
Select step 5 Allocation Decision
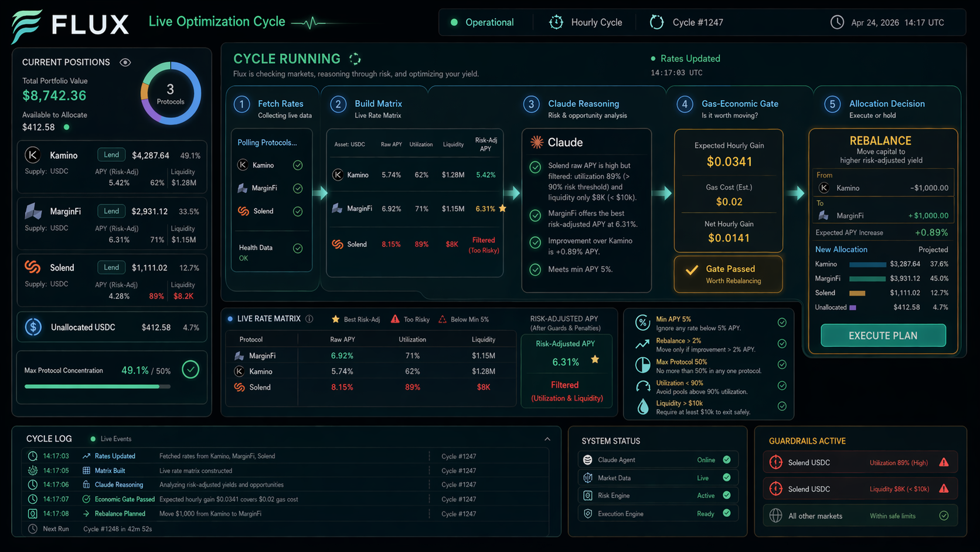coord(874,108)
